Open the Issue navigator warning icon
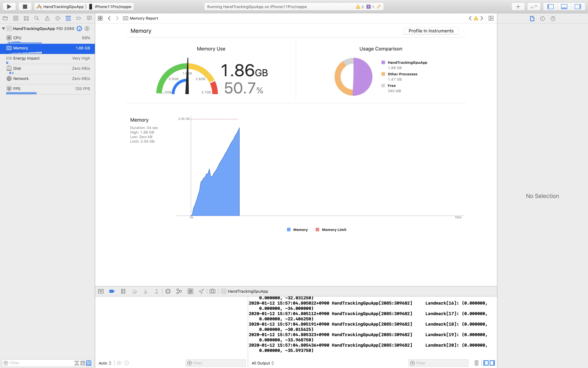Screen dimensions: 588x368 [47, 18]
